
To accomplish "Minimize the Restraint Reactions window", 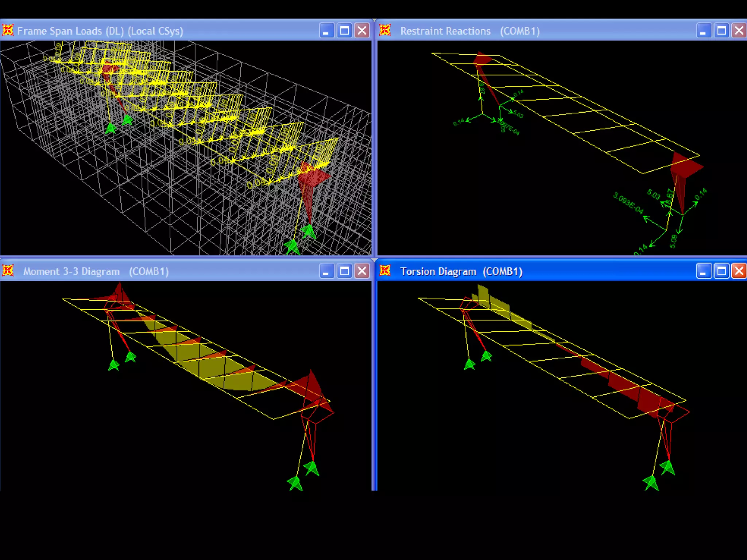I will point(704,31).
